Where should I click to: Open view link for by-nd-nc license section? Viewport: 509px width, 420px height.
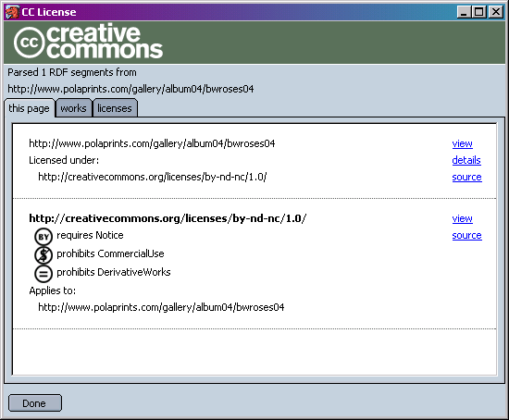click(462, 218)
